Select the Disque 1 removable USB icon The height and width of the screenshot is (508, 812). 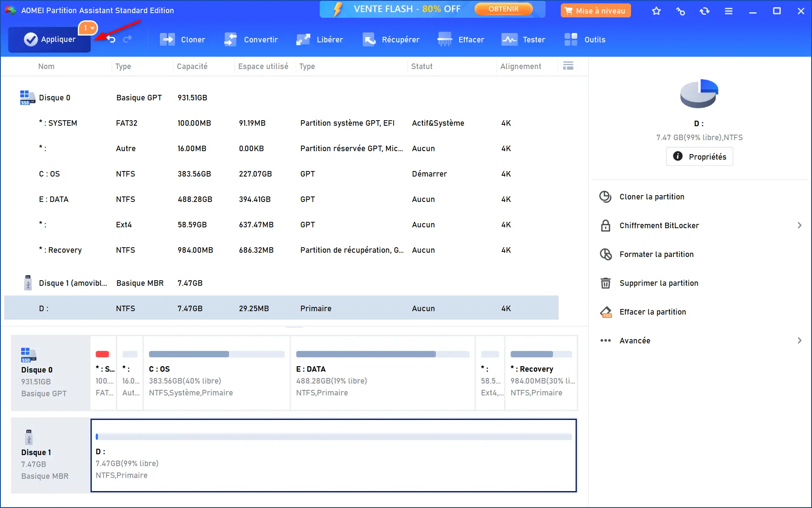pos(28,283)
